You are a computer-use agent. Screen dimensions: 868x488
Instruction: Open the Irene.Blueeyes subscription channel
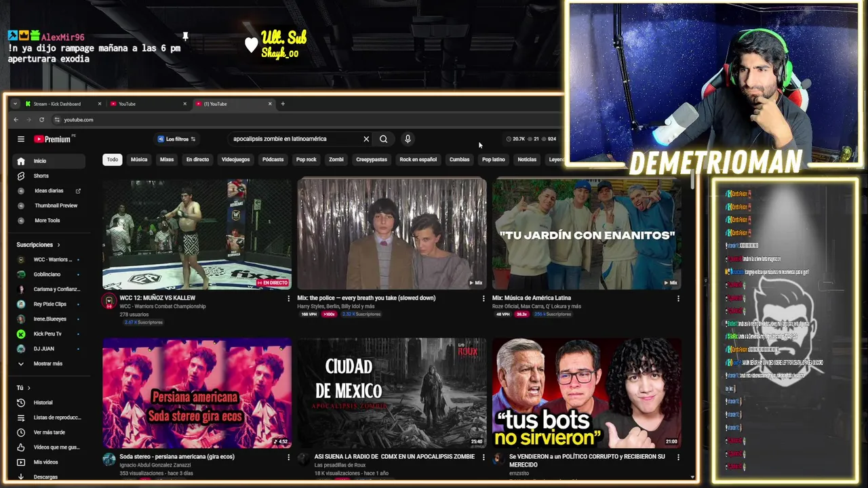coord(49,319)
